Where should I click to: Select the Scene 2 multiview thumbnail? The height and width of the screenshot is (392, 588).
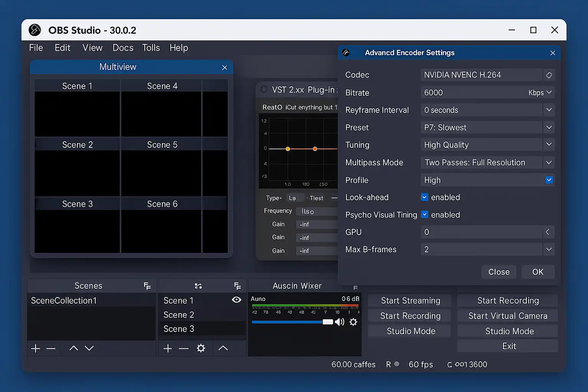tap(77, 167)
